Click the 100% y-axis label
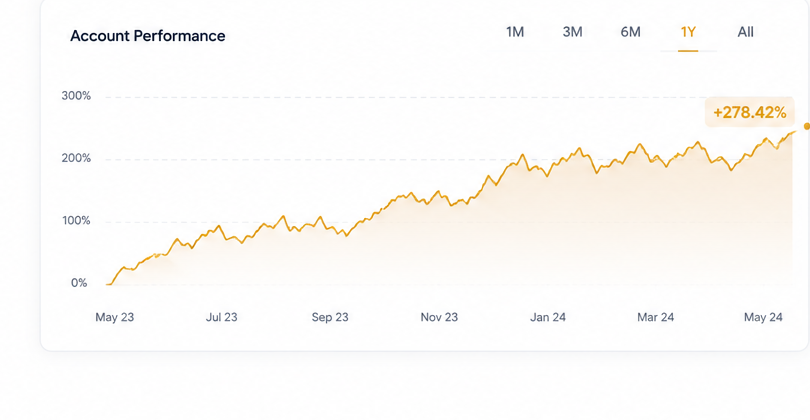 76,221
